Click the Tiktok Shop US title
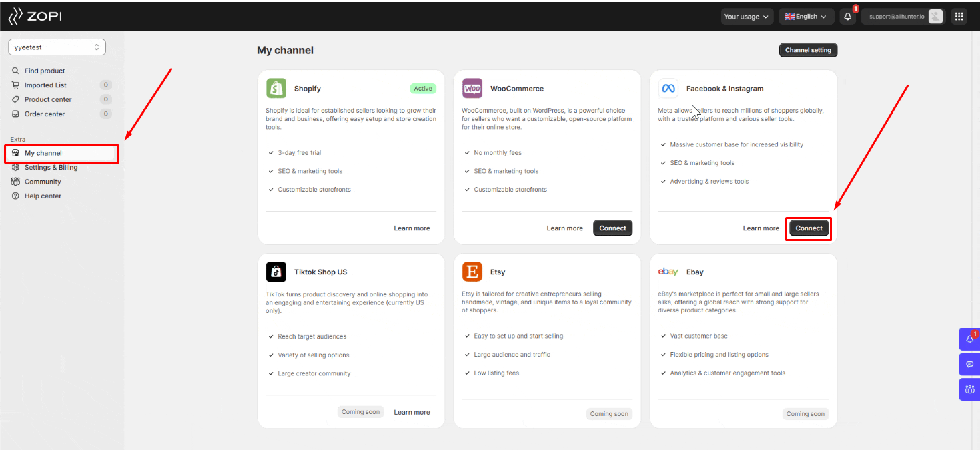Viewport: 980px width, 450px height. (x=320, y=272)
